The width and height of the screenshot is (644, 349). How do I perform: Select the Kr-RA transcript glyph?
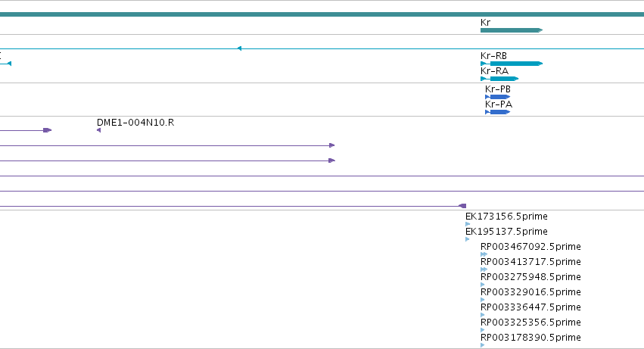click(499, 79)
